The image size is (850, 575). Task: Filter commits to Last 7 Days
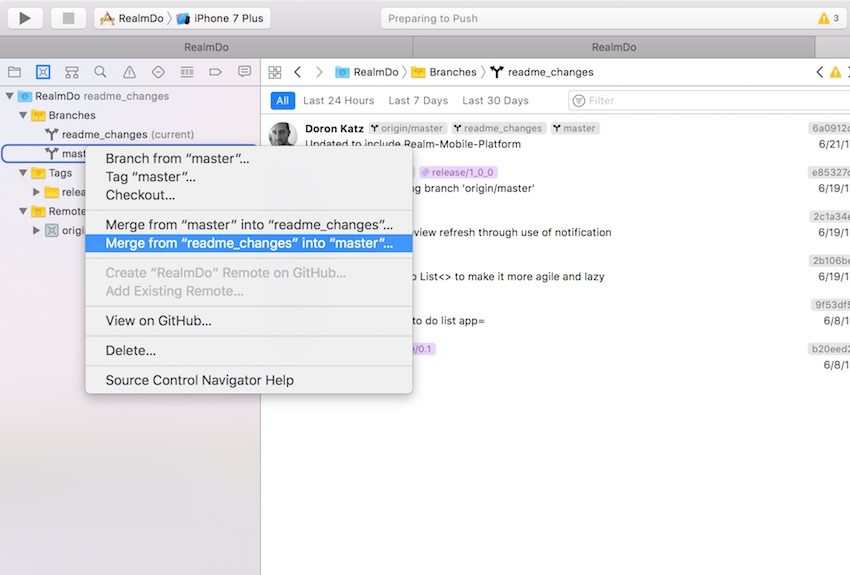click(x=418, y=101)
